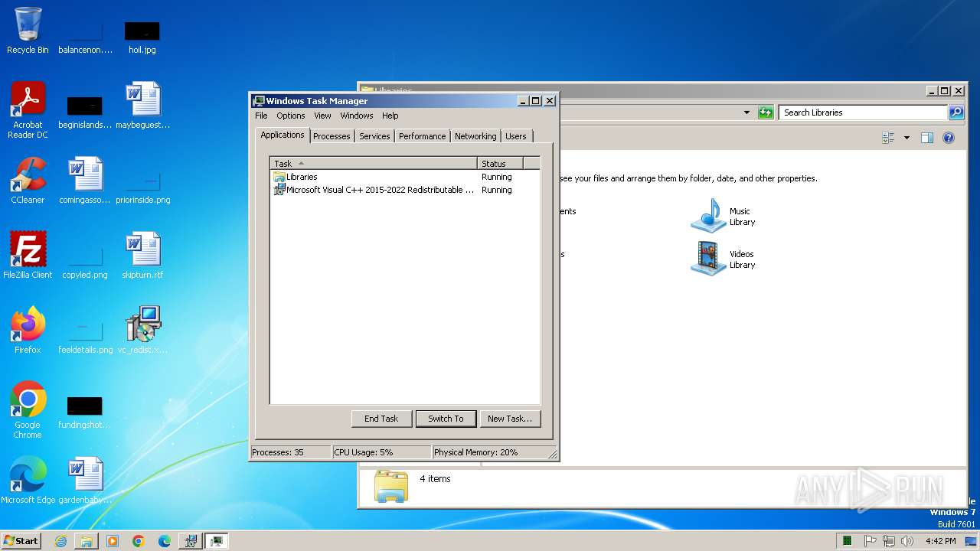
Task: Open help in Libraries window
Action: point(949,138)
